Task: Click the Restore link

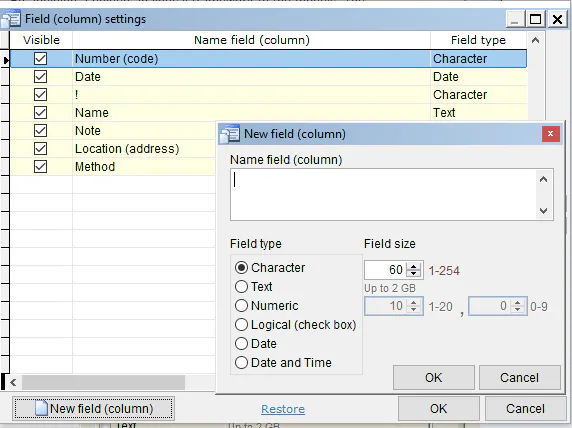Action: coord(283,409)
